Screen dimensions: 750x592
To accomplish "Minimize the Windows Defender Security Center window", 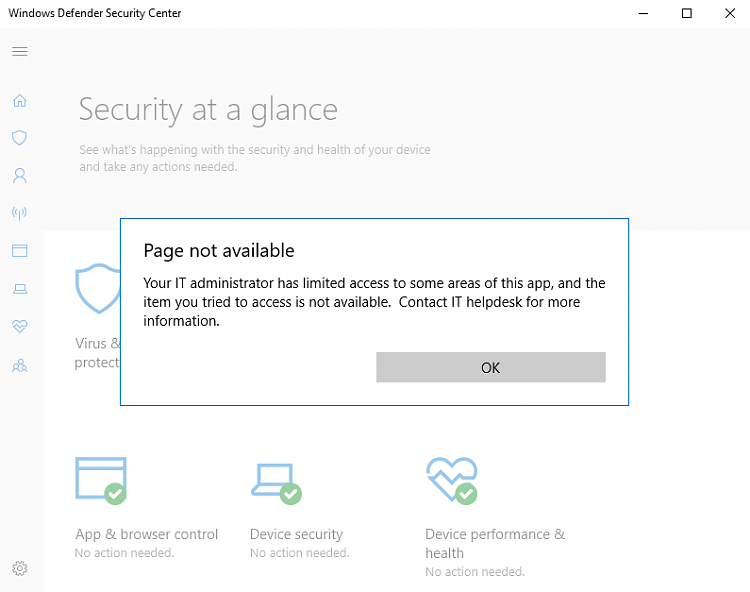I will point(643,13).
